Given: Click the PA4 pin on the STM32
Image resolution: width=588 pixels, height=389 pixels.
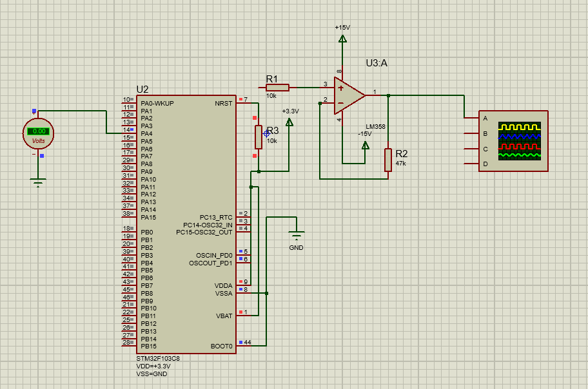Looking at the screenshot, I should [128, 134].
